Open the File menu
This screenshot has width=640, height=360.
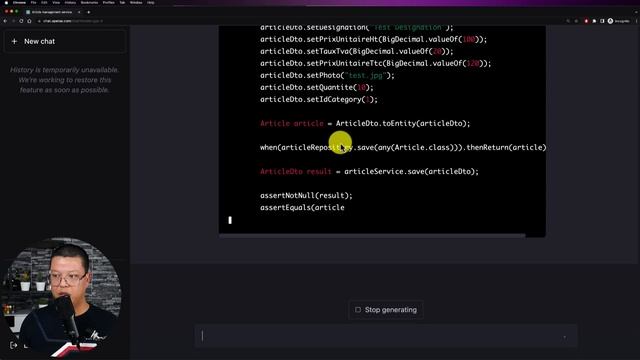[33, 2]
